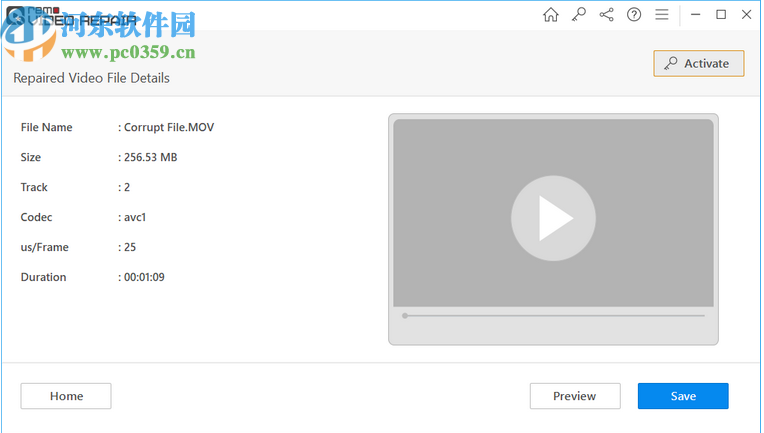764x433 pixels.
Task: Click the Duration label
Action: [43, 277]
